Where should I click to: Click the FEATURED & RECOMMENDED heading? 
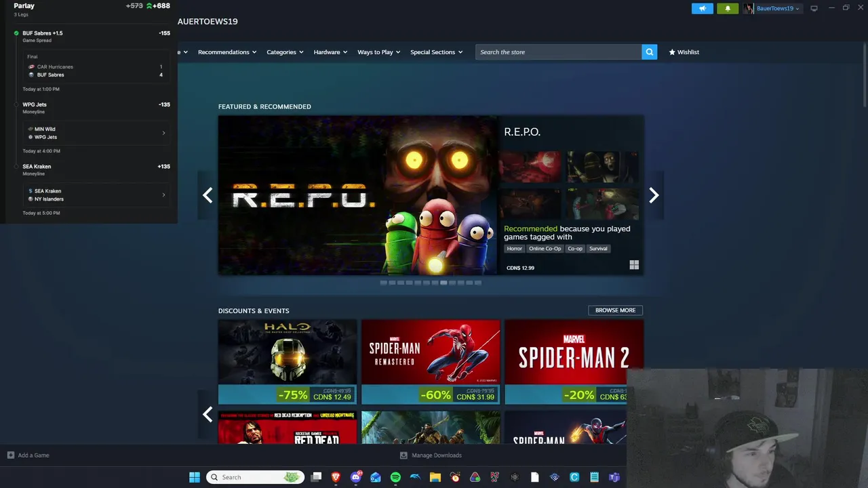[x=264, y=106]
